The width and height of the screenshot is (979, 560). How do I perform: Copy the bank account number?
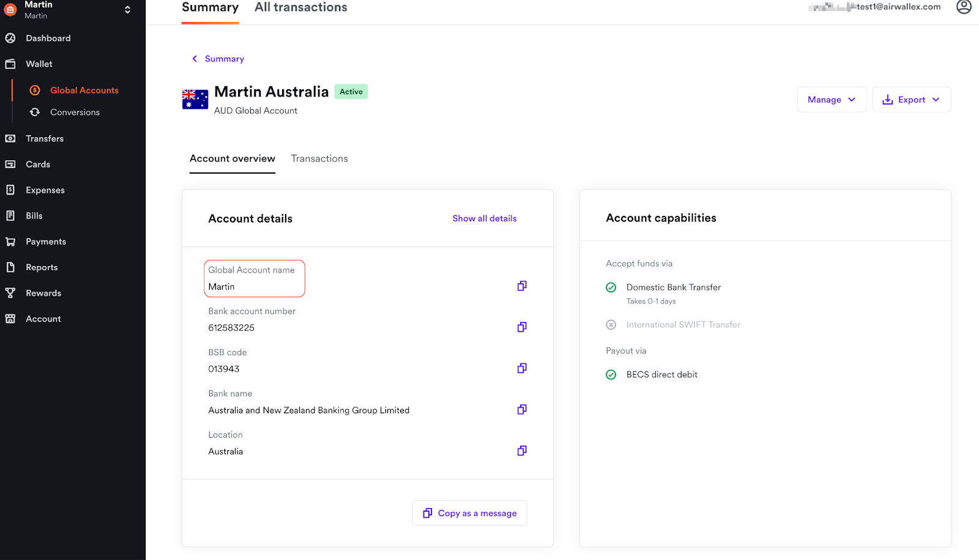522,327
